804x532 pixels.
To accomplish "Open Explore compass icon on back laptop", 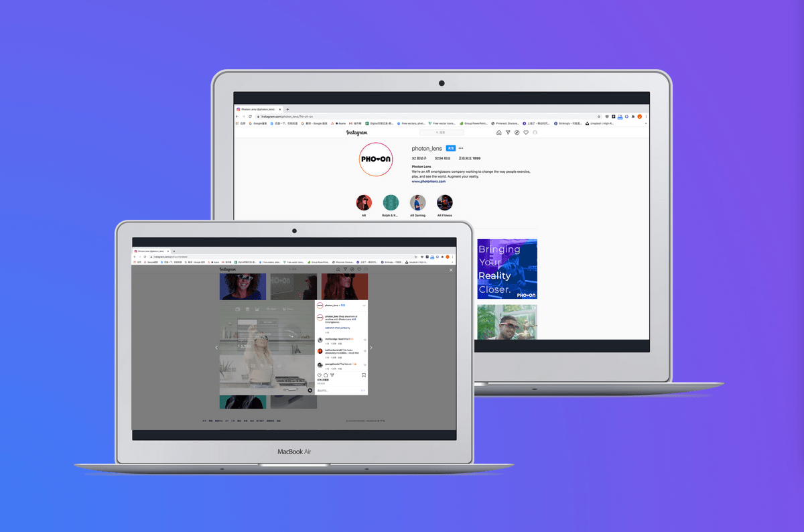I will tap(517, 133).
